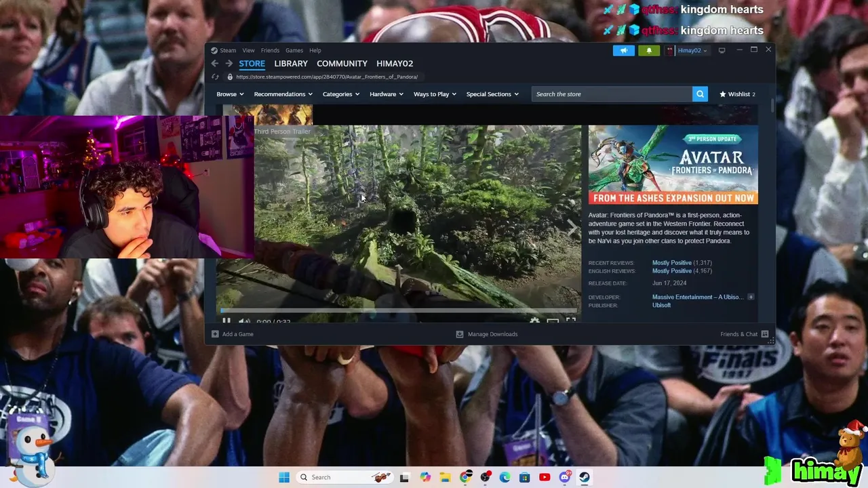The image size is (868, 488).
Task: Open Massive Entertainment developer link
Action: [698, 297]
